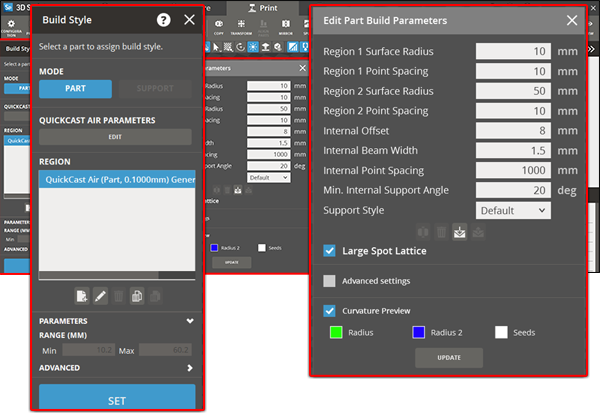Open the Support Style dropdown in the enlarged Edit Part Build Parameters

tap(513, 210)
